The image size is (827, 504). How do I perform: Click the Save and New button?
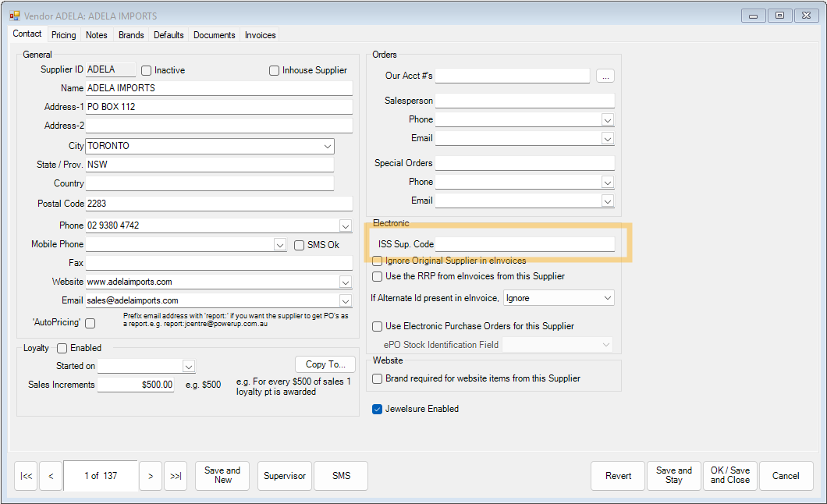tap(222, 476)
